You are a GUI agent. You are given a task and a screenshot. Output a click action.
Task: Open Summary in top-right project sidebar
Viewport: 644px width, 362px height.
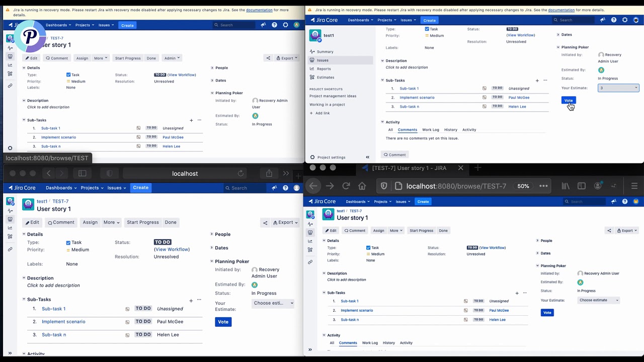click(x=325, y=52)
